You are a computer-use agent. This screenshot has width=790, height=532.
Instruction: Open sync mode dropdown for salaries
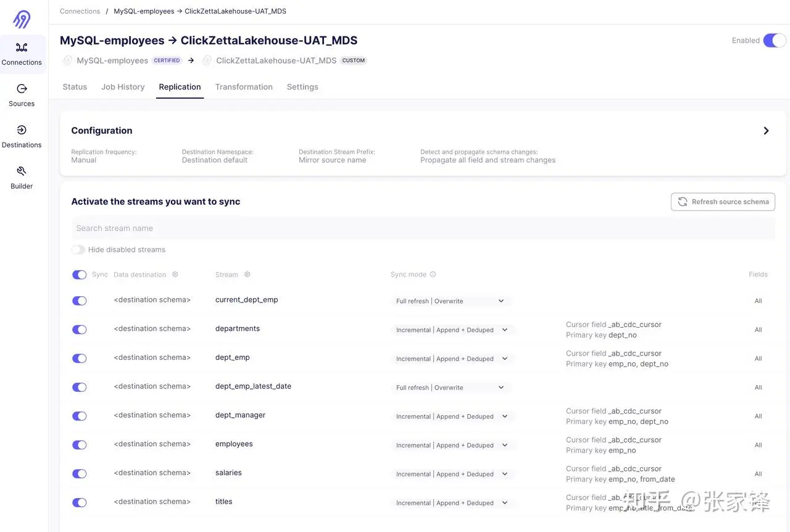(x=453, y=474)
